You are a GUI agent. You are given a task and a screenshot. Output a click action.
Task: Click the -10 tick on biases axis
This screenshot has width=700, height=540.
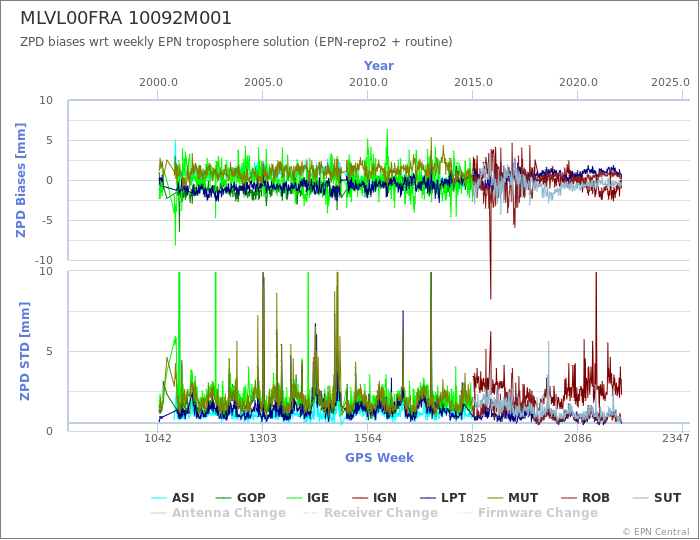point(43,260)
